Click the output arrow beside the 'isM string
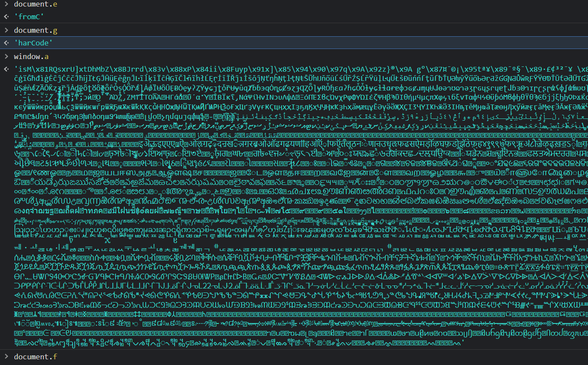Image resolution: width=588 pixels, height=365 pixels. (x=6, y=69)
